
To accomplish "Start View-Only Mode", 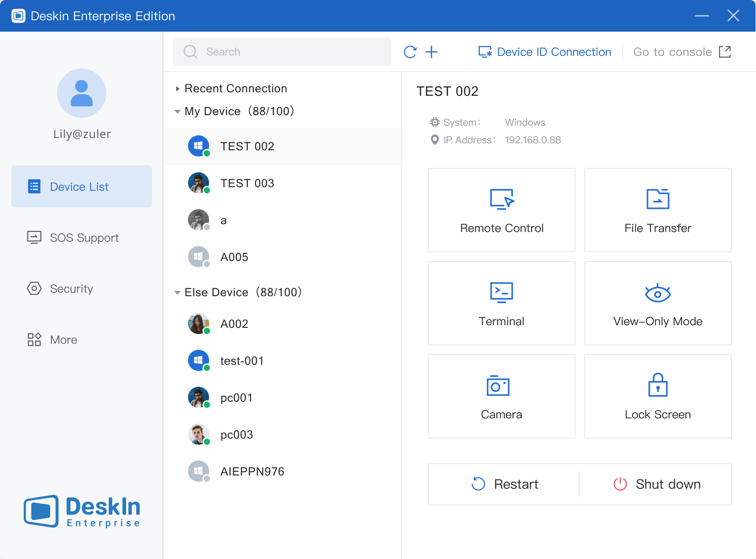I will point(658,303).
